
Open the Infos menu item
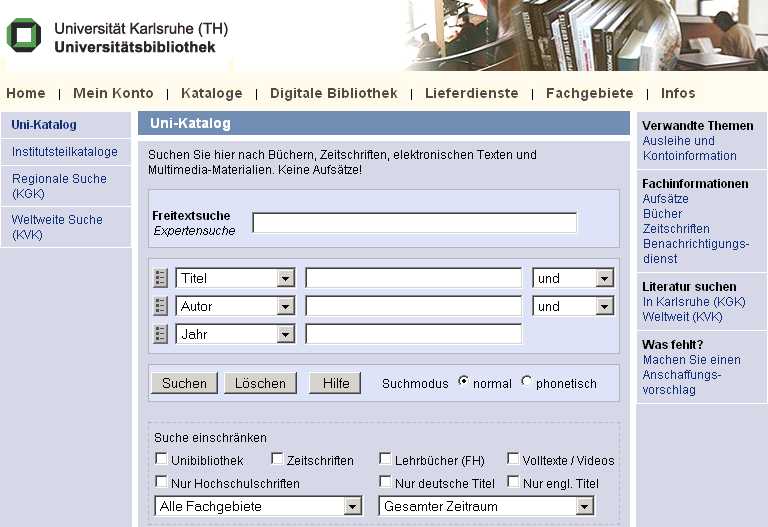click(678, 93)
